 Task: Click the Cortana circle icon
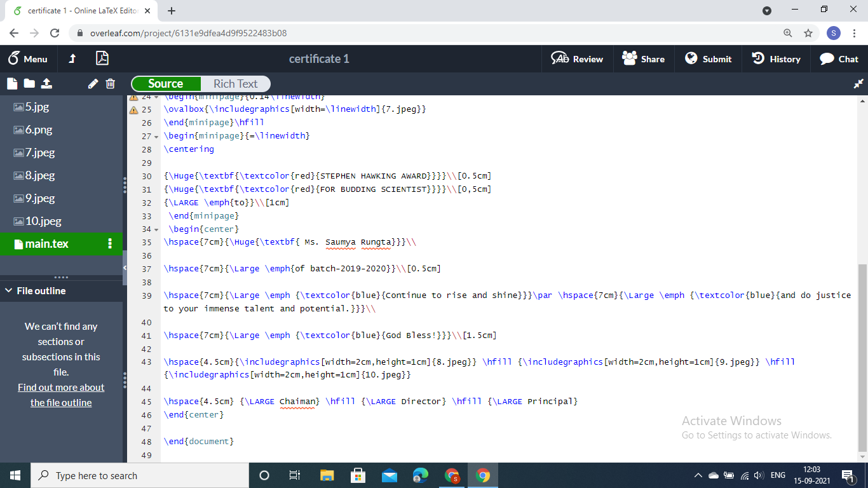pos(264,475)
